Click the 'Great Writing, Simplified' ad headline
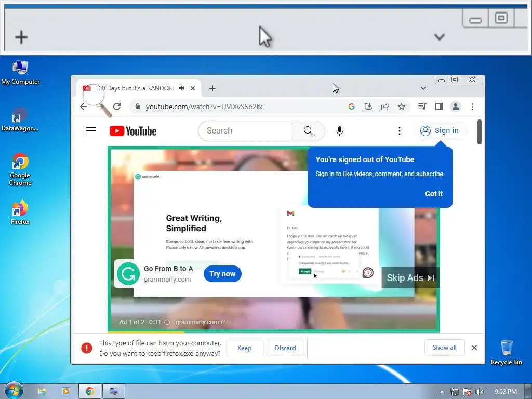 click(x=194, y=223)
